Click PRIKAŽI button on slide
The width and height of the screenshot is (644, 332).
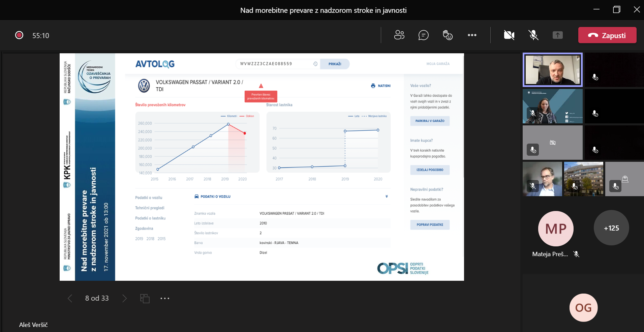tap(335, 64)
